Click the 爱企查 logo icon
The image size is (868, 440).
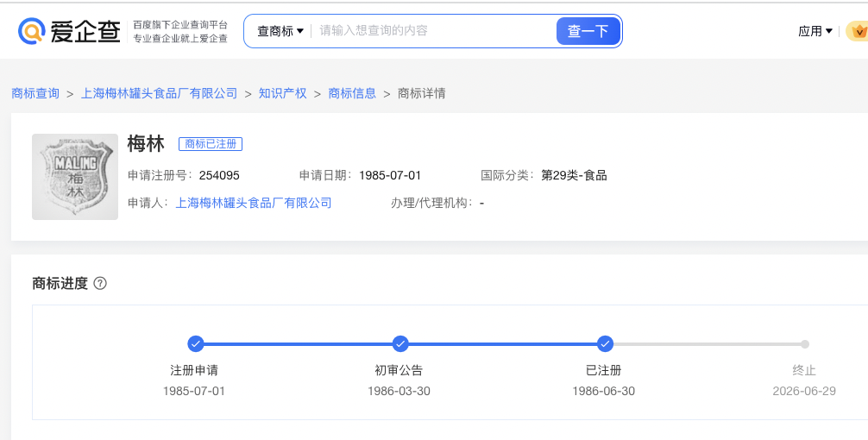point(33,31)
